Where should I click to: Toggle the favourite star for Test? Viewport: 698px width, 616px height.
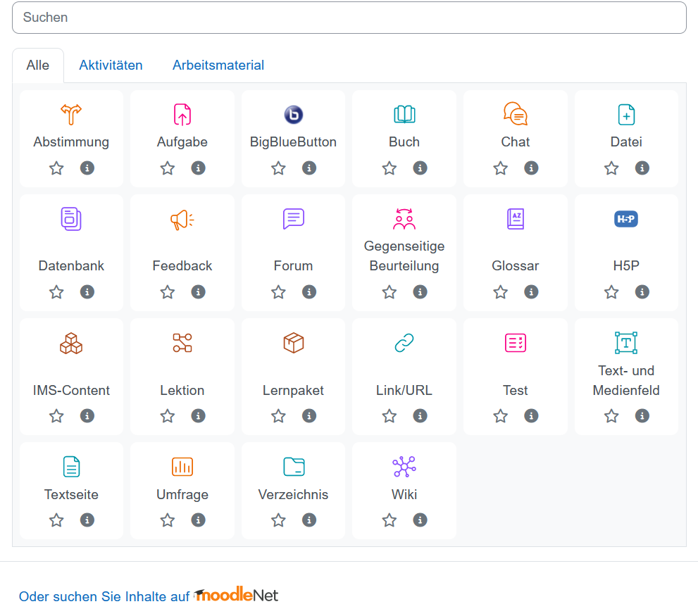(x=500, y=415)
